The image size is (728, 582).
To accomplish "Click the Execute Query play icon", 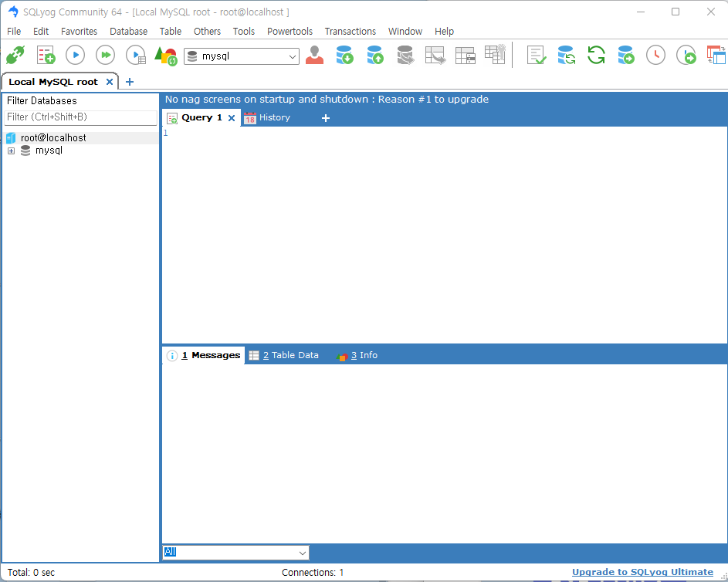I will click(75, 56).
